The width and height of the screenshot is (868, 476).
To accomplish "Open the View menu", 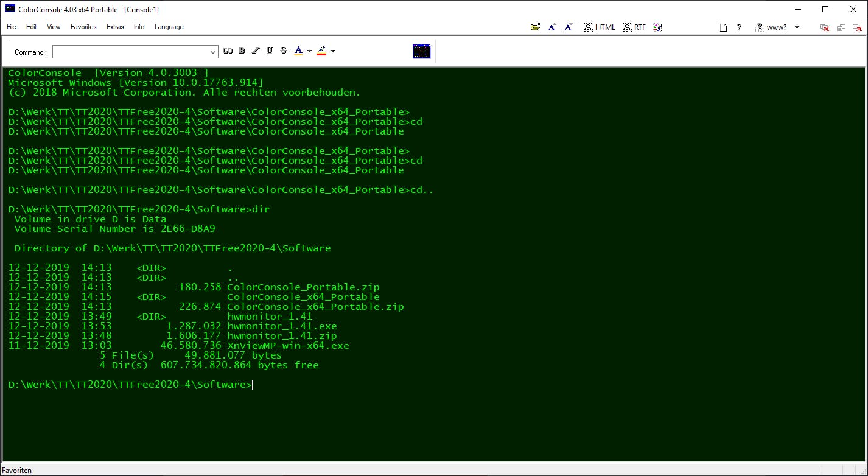I will click(x=54, y=27).
